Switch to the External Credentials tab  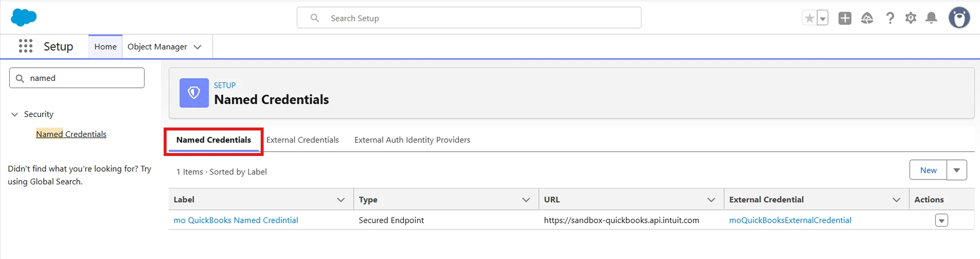[x=302, y=140]
